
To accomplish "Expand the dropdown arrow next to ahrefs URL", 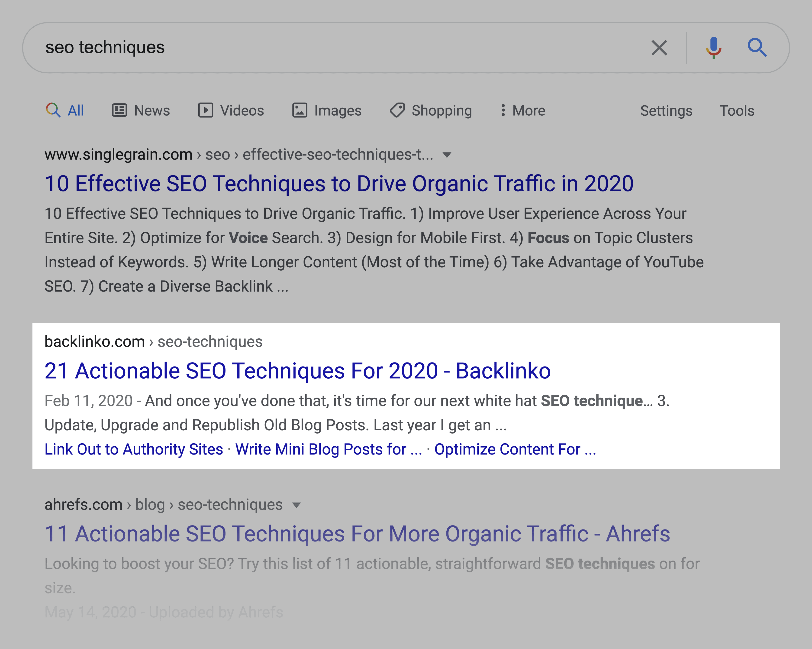I will coord(296,505).
